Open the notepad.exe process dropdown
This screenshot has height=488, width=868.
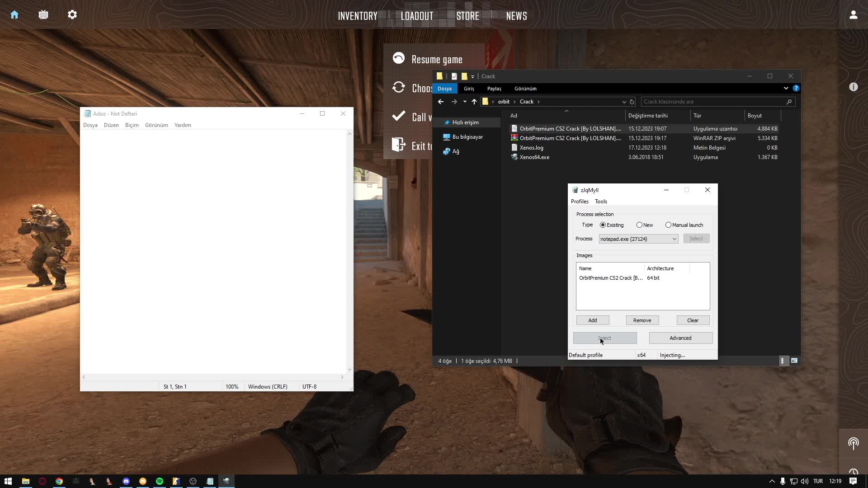(674, 239)
